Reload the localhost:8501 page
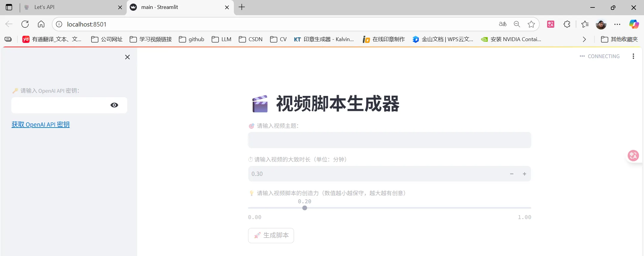The height and width of the screenshot is (256, 644). coord(25,24)
